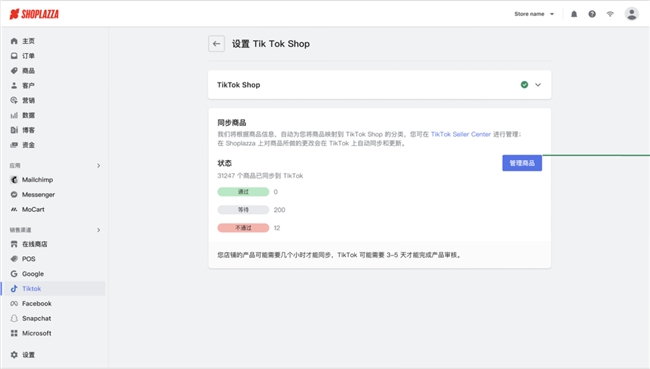Click the 管理商品 manage products button
Viewport: 650px width, 369px height.
522,163
